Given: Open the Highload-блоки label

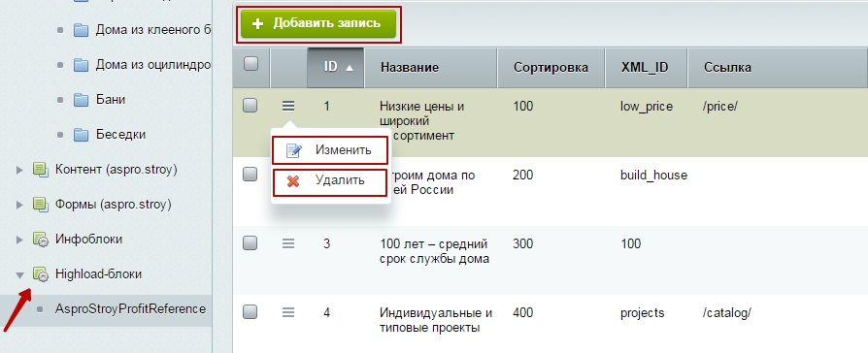Looking at the screenshot, I should point(98,273).
